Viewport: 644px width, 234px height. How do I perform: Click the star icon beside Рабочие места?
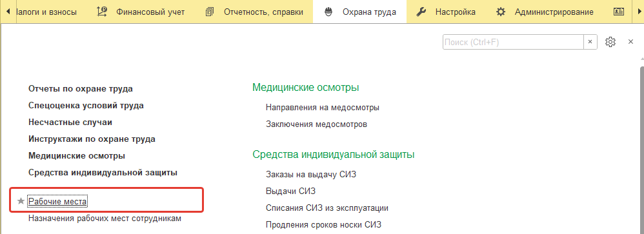click(x=21, y=201)
